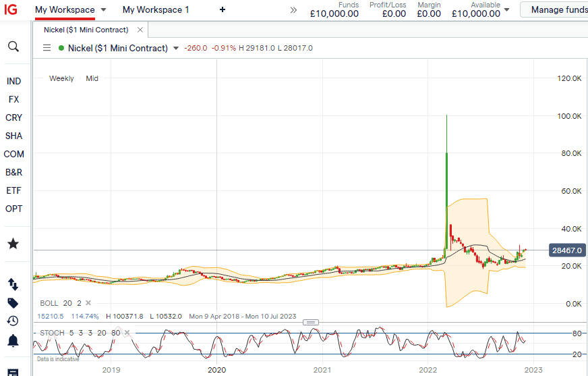Click the Funds £10,000.00 value

coord(334,14)
